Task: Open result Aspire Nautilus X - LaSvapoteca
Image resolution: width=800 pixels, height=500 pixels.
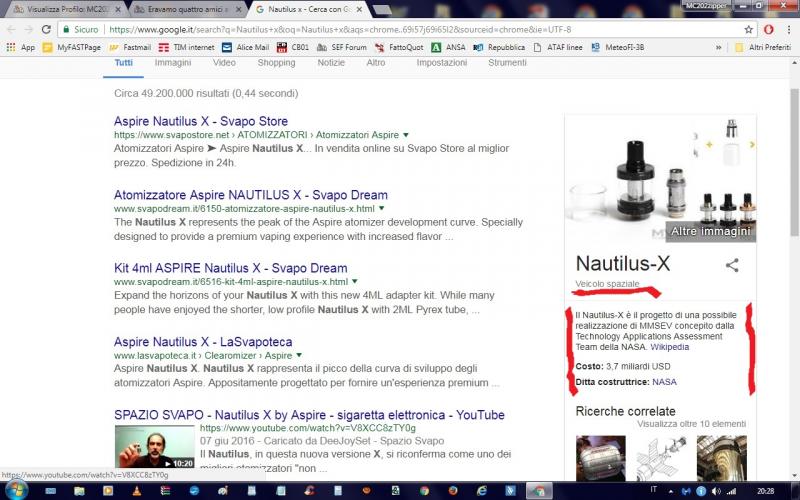Action: [203, 342]
